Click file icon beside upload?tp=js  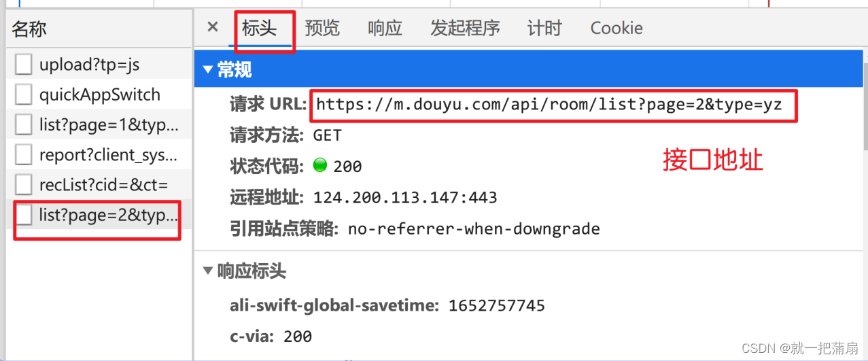click(x=24, y=65)
